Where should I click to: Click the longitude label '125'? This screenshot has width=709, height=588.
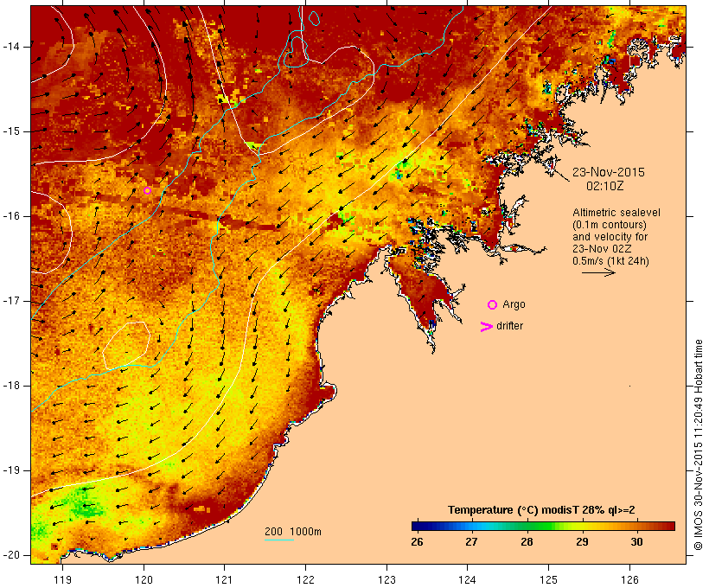pos(548,579)
